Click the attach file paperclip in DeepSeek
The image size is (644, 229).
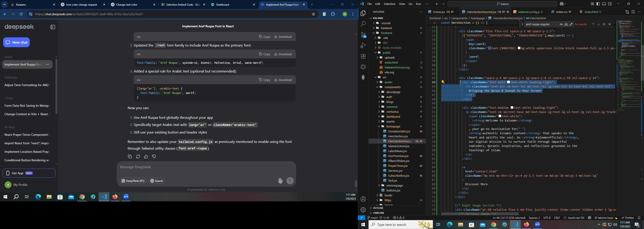pyautogui.click(x=280, y=181)
